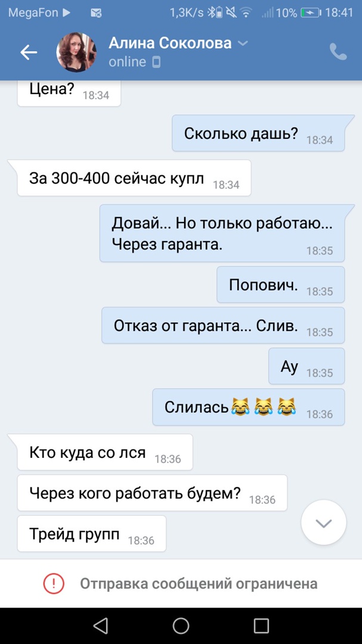Select the message 'Сколько дашь?'

coord(258,134)
